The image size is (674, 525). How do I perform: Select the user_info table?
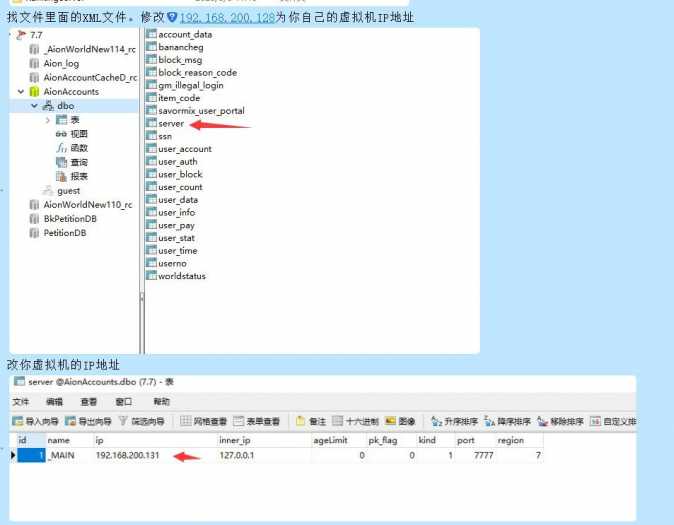click(171, 212)
